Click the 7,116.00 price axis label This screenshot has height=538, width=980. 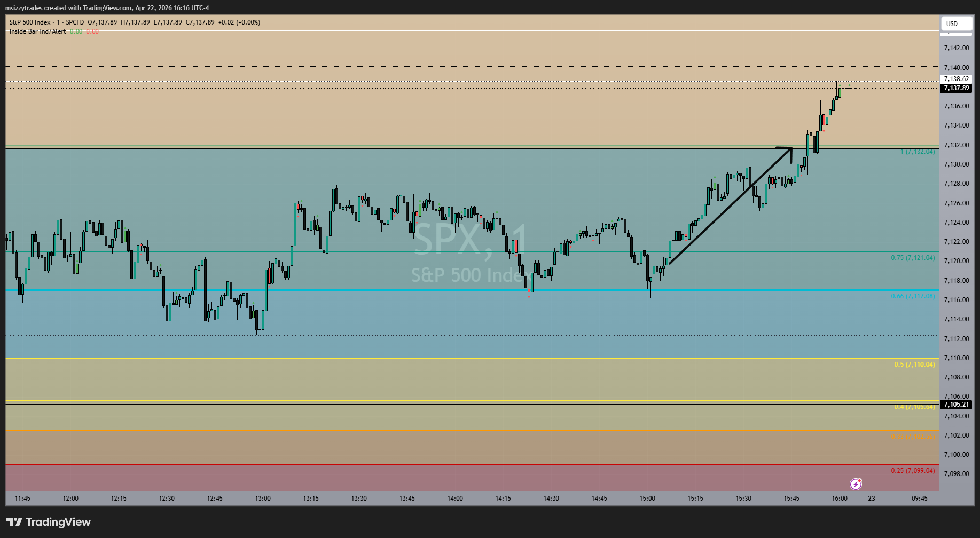pyautogui.click(x=957, y=300)
